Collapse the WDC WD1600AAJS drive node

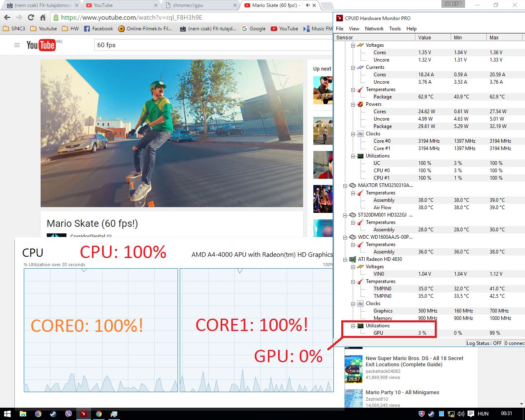pos(345,237)
